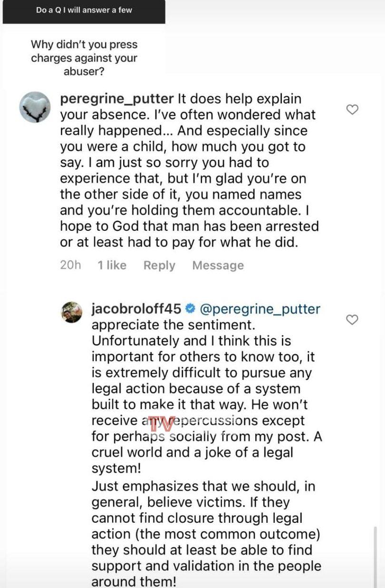385x588 pixels.
Task: View who liked via "1 like"
Action: point(112,265)
